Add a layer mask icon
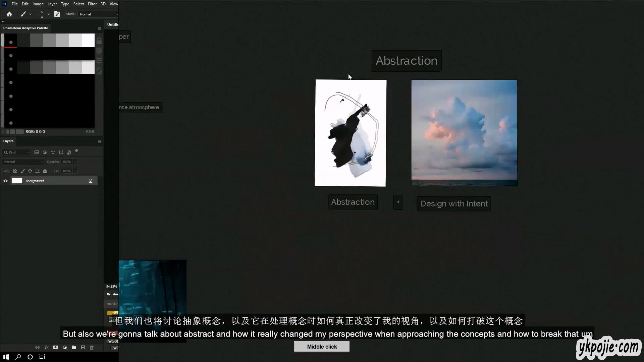 56,348
